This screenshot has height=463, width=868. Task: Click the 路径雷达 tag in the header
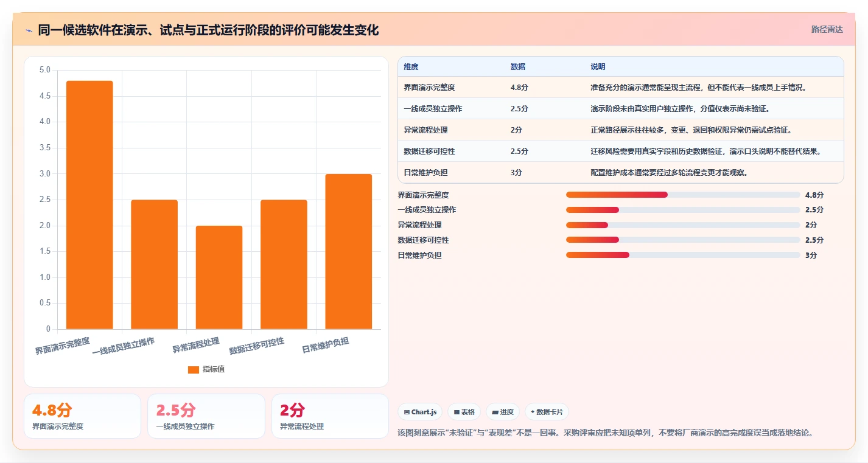point(827,29)
